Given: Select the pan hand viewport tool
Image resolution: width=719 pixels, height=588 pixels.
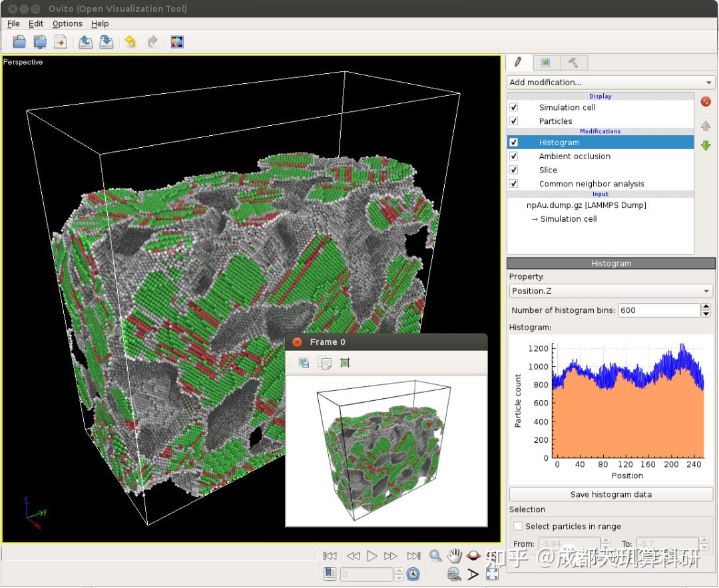Looking at the screenshot, I should pos(454,555).
